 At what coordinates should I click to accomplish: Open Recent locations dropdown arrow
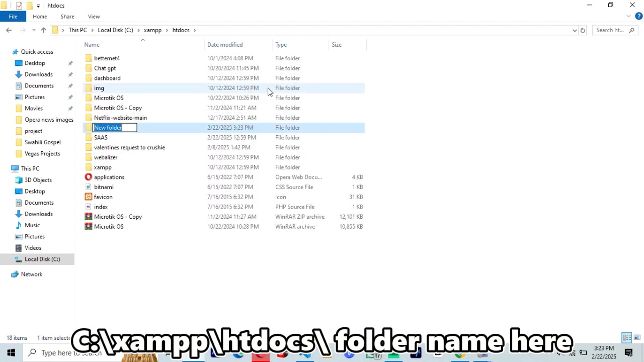tap(34, 30)
